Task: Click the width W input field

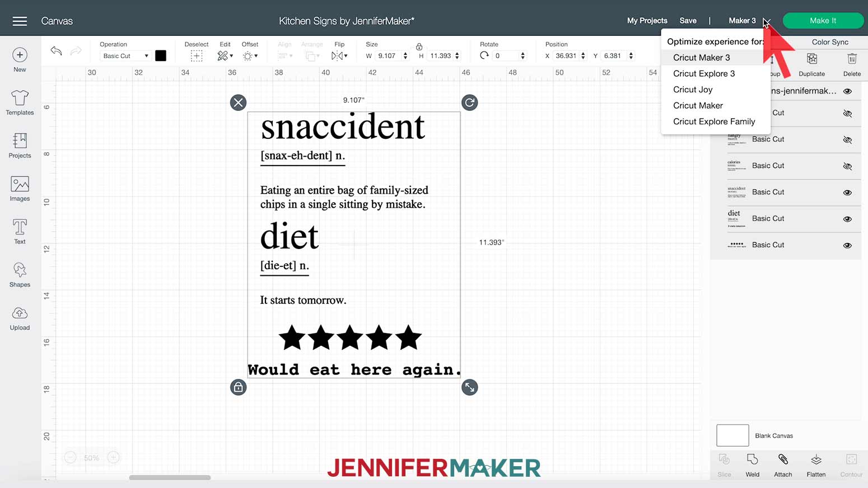Action: point(388,56)
